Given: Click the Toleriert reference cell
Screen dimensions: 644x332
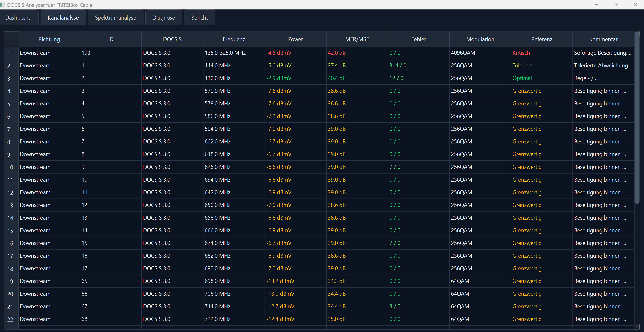Looking at the screenshot, I should coord(542,66).
